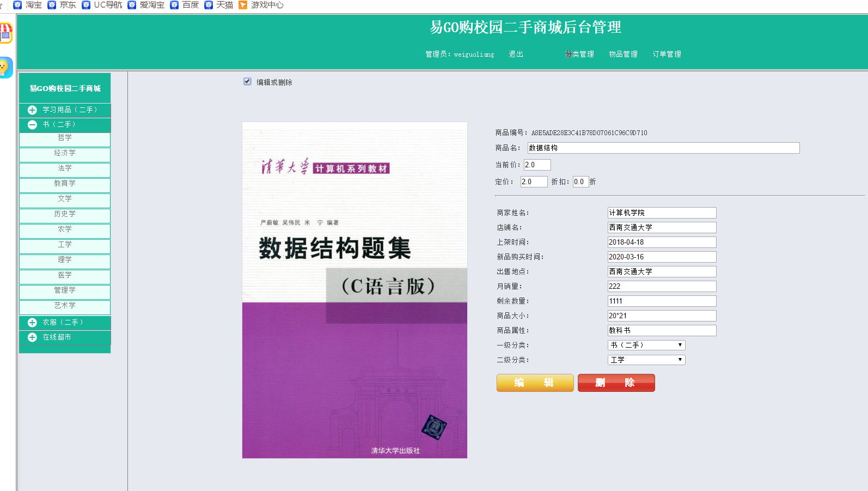Open the 游戏中心 bookmark icon
The image size is (868, 491).
243,5
